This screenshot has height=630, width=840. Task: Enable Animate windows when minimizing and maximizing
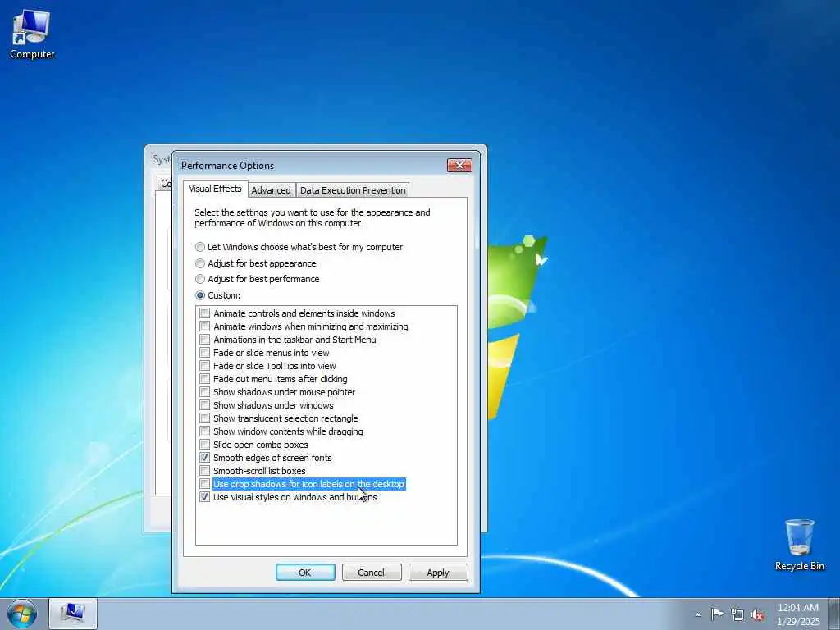point(204,326)
